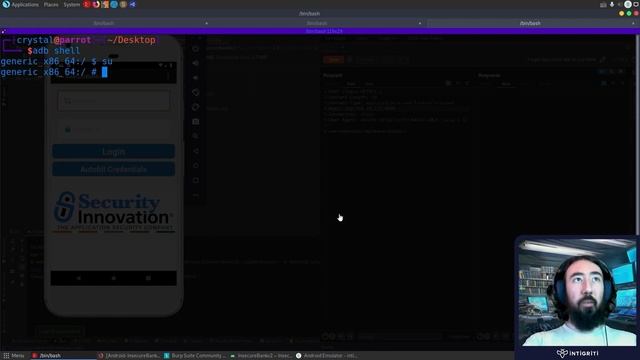
Task: Open the third terminal tab's dropdown arrow
Action: pos(633,23)
